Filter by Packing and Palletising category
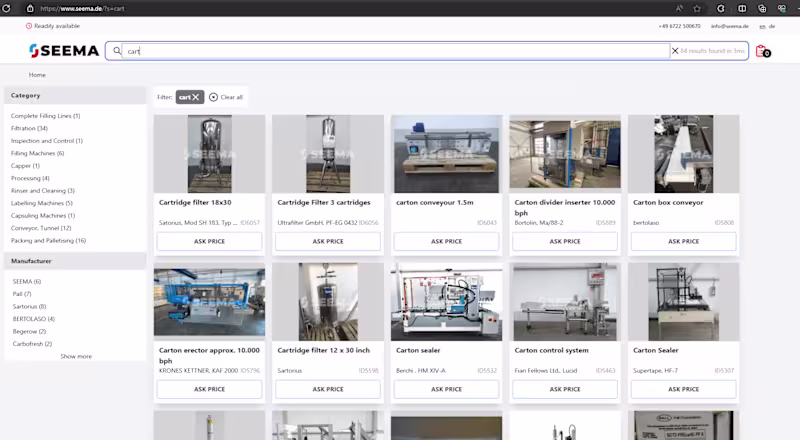 coord(48,240)
